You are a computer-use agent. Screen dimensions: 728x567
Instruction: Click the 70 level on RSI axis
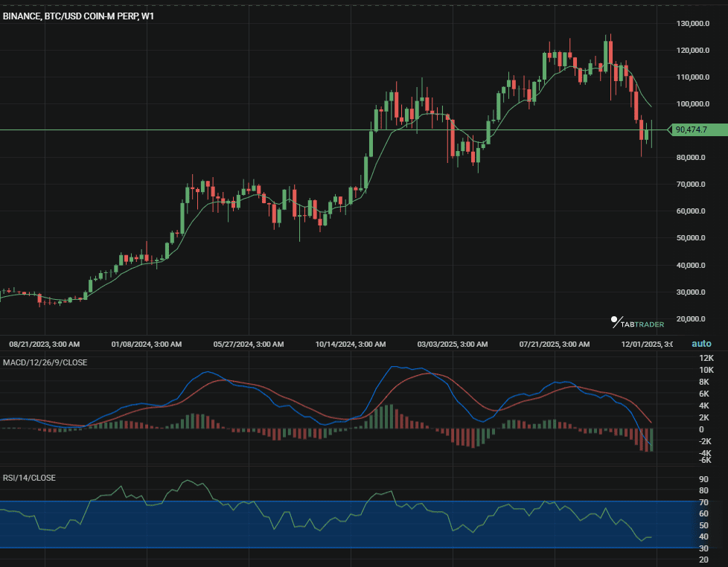(703, 502)
